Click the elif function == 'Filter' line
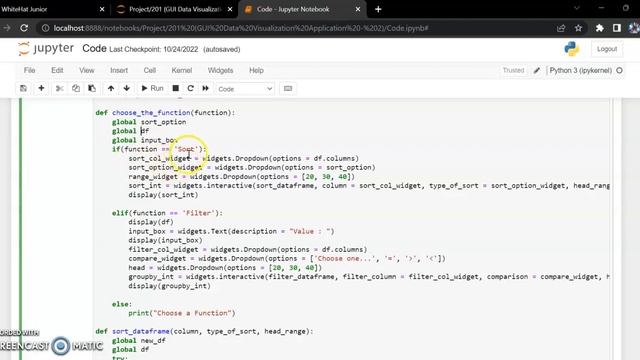 click(x=167, y=213)
